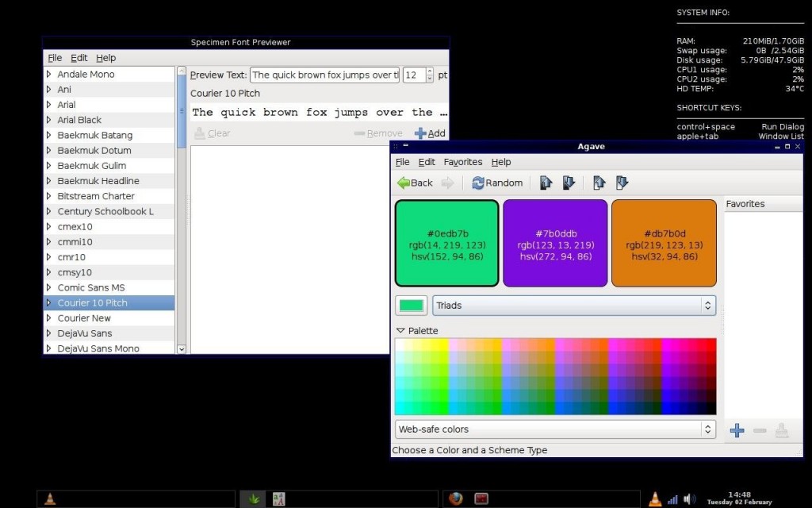Select the green #0edb7b color swatch
The width and height of the screenshot is (812, 508).
pyautogui.click(x=447, y=243)
